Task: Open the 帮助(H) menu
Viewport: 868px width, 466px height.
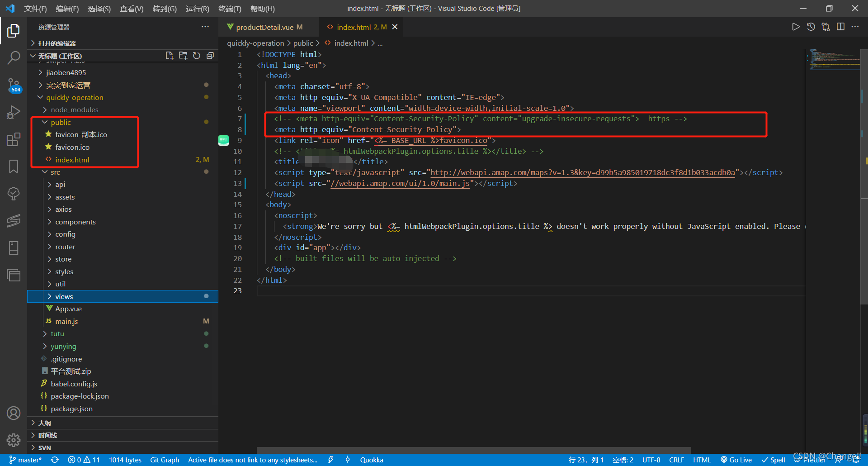Action: click(263, 9)
